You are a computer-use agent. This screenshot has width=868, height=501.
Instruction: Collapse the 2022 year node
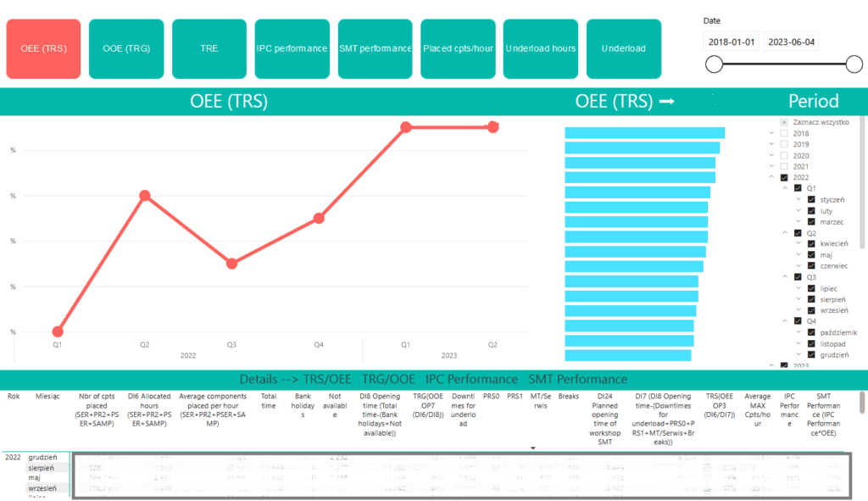pyautogui.click(x=771, y=177)
